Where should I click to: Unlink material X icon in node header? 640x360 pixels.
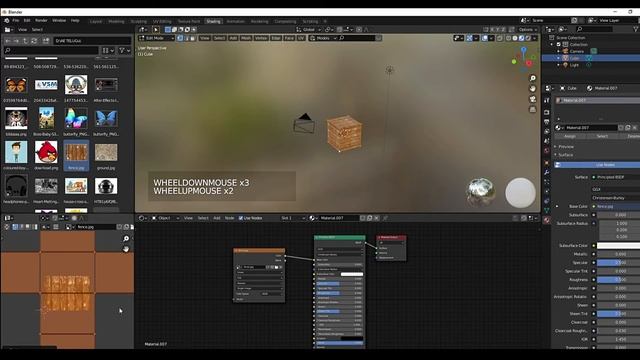376,218
